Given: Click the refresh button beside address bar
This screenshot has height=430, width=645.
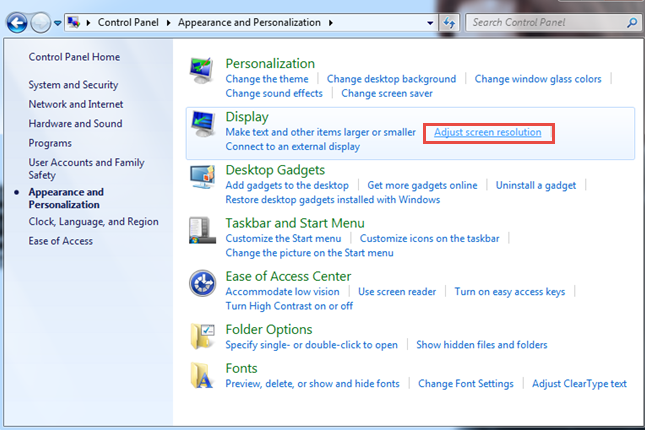Looking at the screenshot, I should coord(449,23).
